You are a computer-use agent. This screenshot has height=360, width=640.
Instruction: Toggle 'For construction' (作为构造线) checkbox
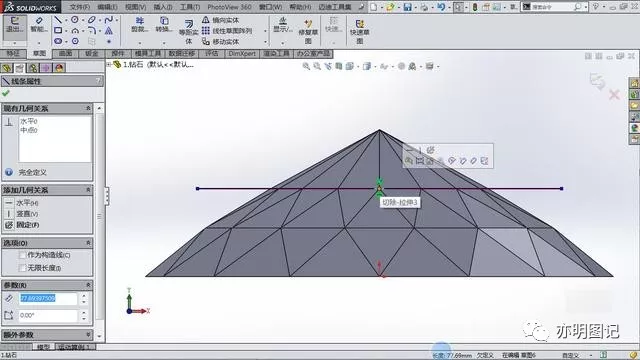[22, 255]
